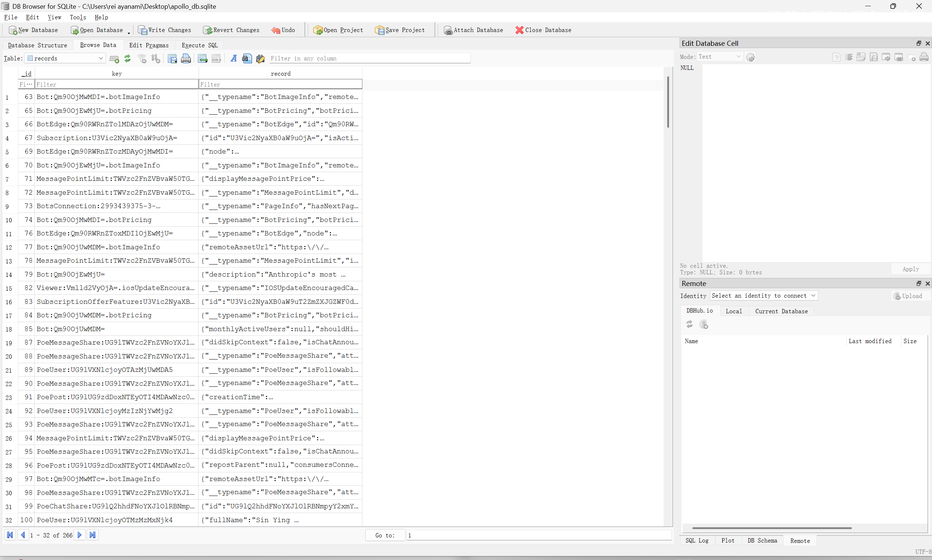
Task: Switch to the Execute SQL tab
Action: [x=199, y=45]
